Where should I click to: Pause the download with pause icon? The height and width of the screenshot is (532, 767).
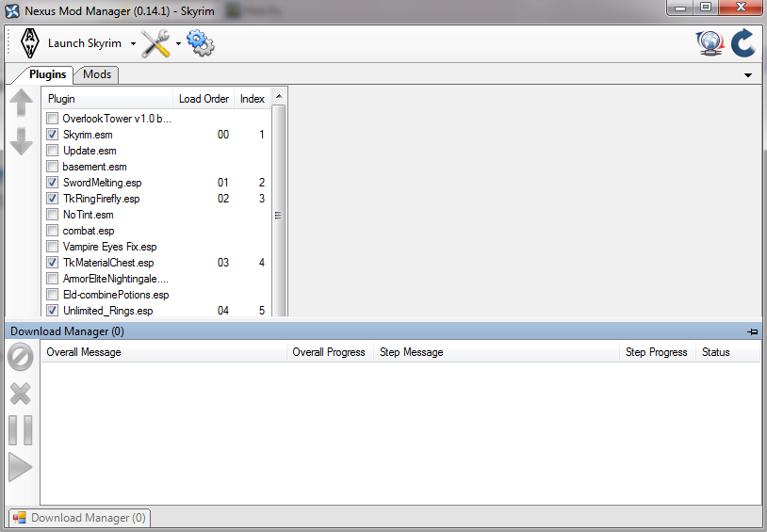(x=21, y=430)
